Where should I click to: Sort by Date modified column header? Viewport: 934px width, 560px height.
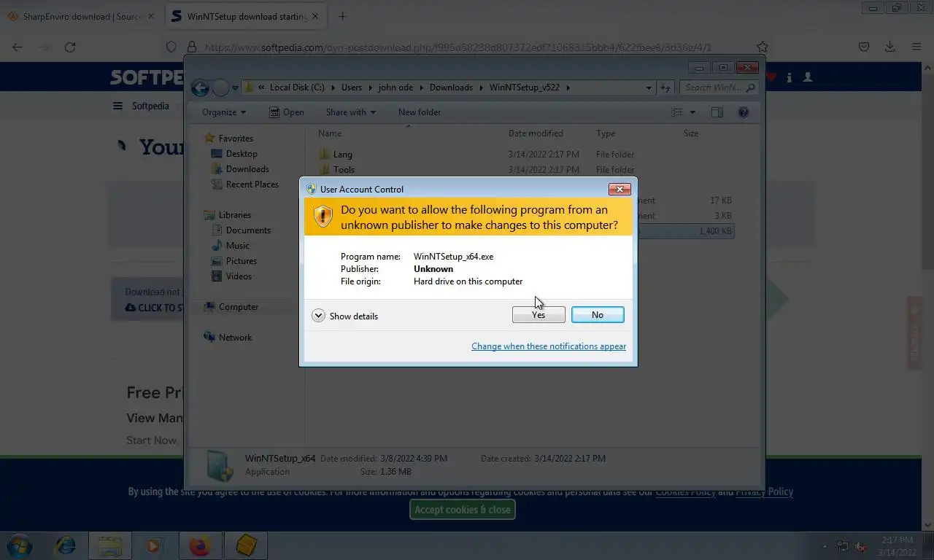pos(536,133)
